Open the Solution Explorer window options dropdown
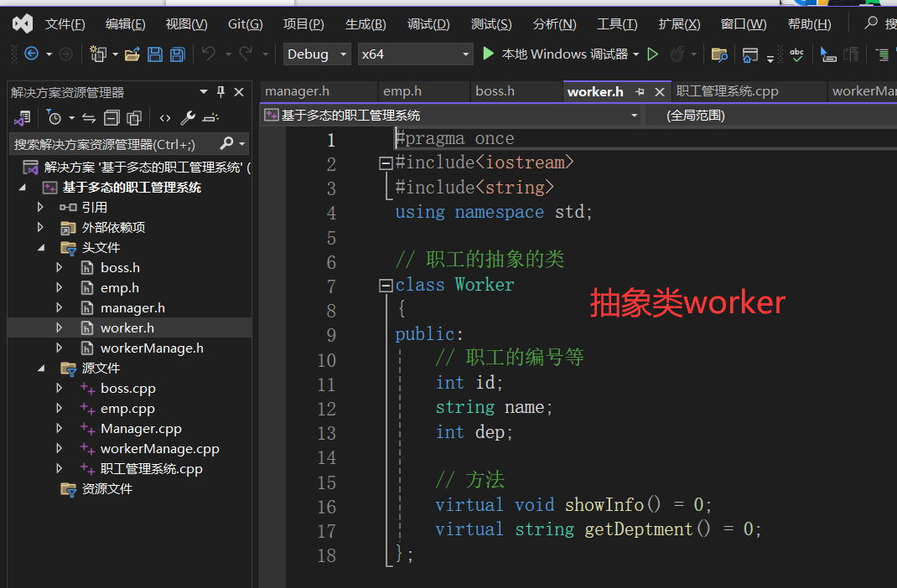This screenshot has height=588, width=897. tap(203, 92)
